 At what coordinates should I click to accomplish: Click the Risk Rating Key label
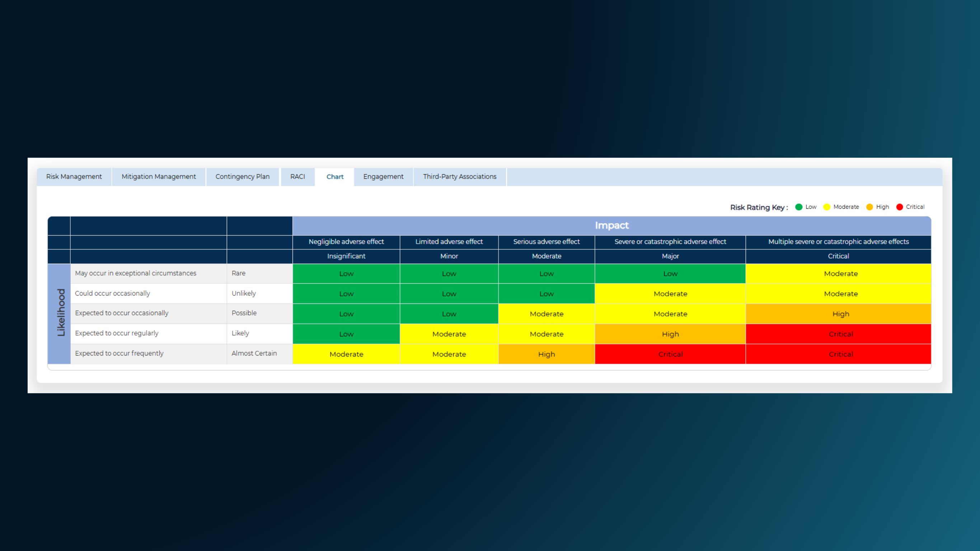[758, 207]
